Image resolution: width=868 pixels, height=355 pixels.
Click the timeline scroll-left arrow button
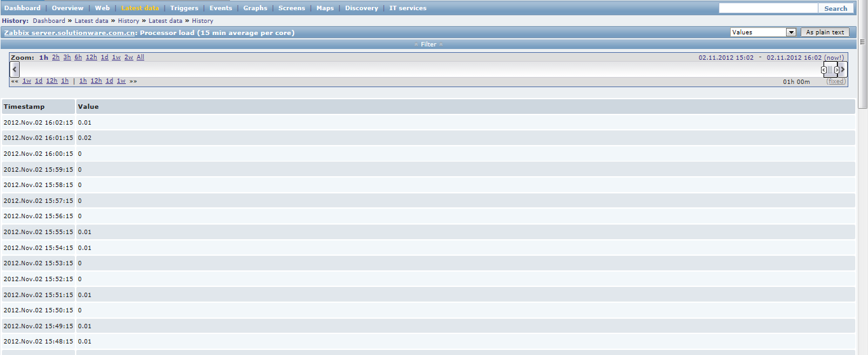(15, 69)
